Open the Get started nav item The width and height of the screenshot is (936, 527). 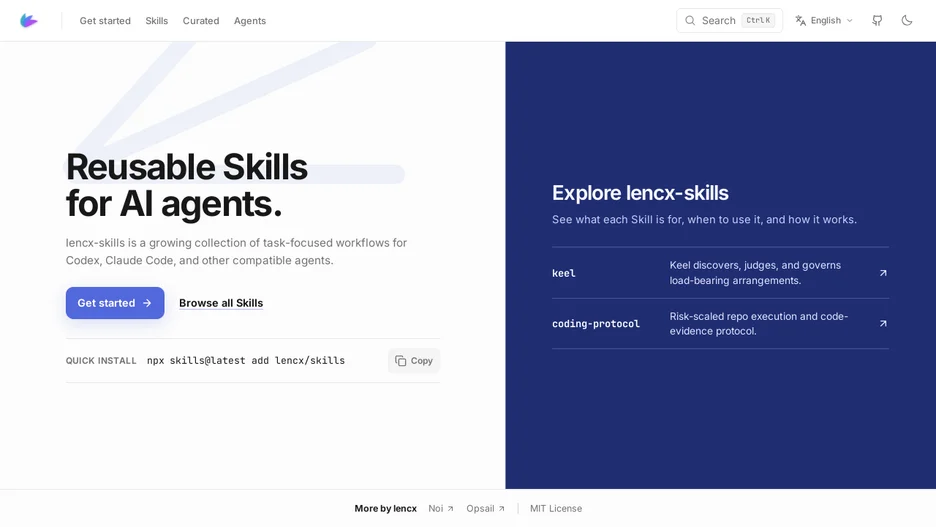pos(105,21)
